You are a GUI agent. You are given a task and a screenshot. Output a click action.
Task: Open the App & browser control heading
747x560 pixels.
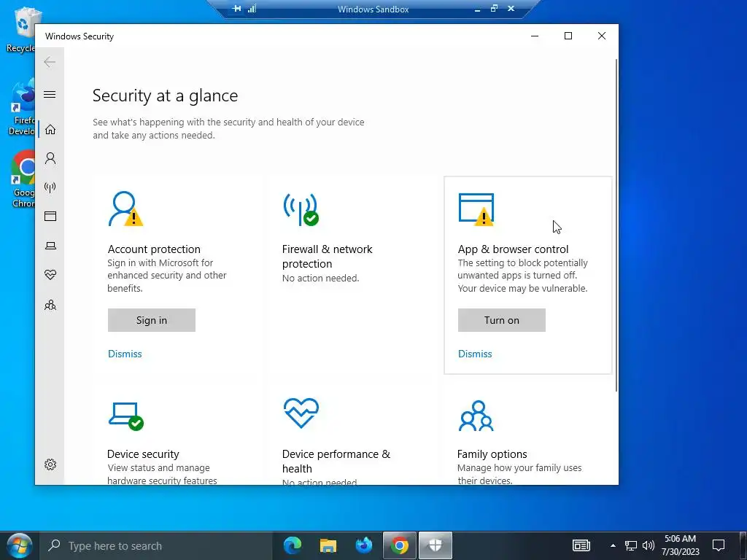[513, 249]
